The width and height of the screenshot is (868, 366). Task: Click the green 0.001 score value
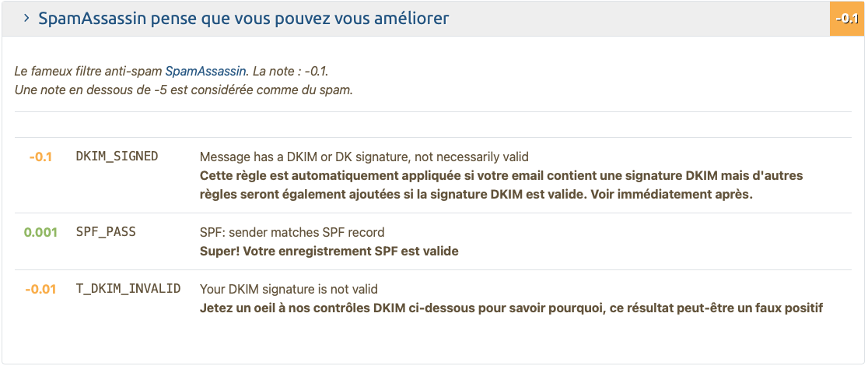pyautogui.click(x=40, y=232)
